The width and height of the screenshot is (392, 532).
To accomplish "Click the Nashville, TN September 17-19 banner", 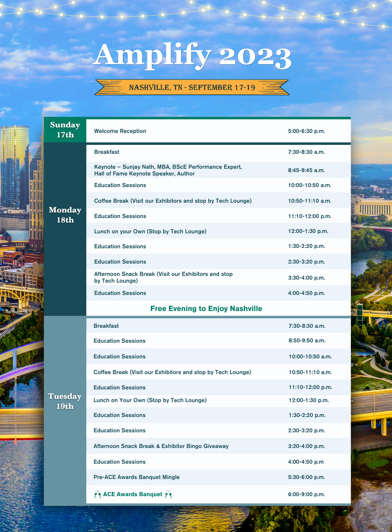I will coord(192,87).
